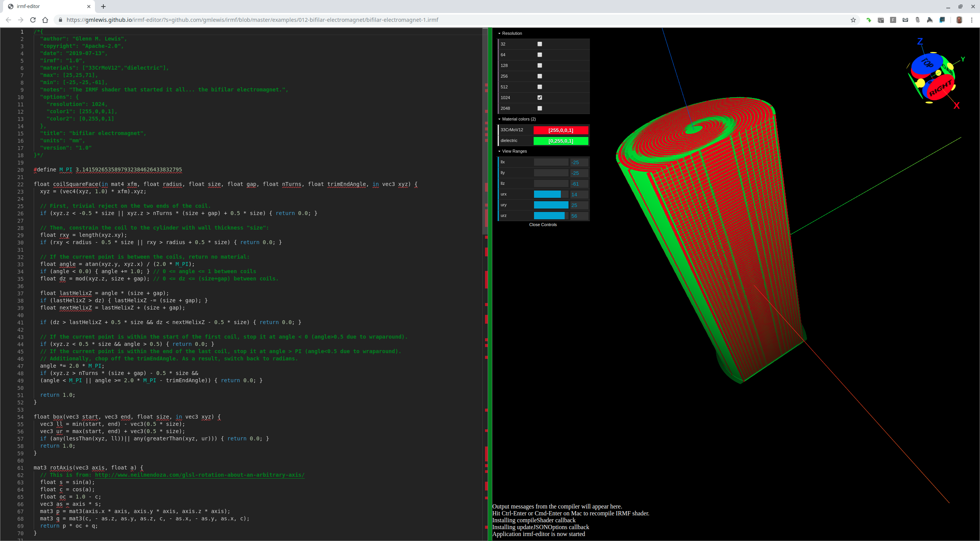980x541 pixels.
Task: Click the browser back arrow
Action: tap(8, 20)
